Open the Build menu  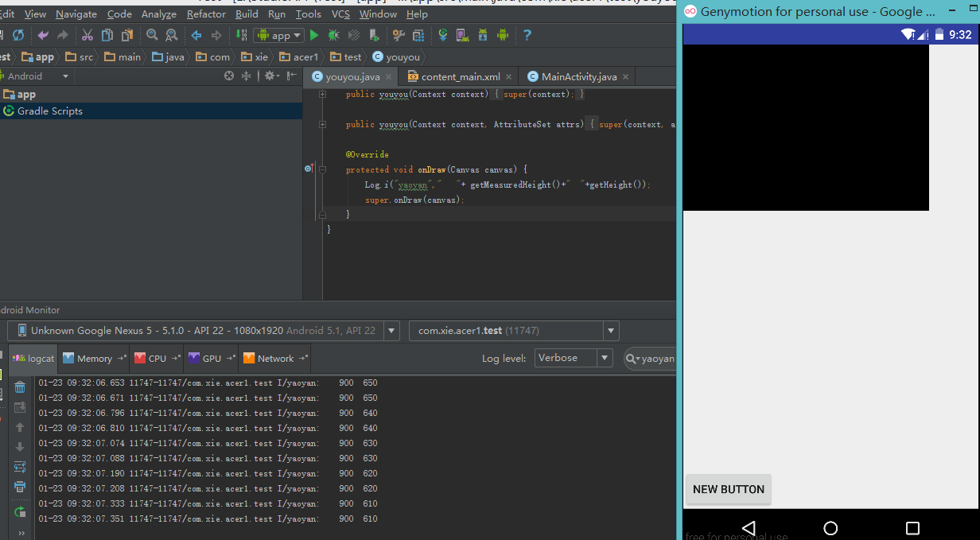click(x=247, y=14)
